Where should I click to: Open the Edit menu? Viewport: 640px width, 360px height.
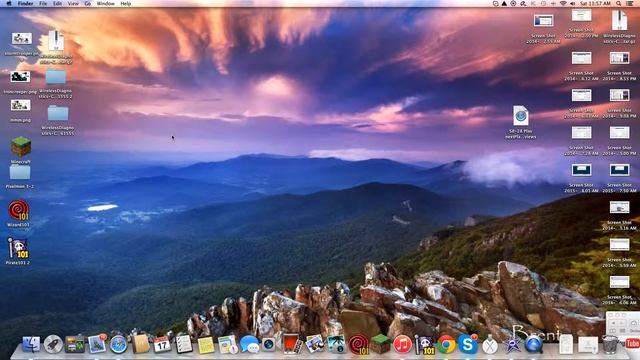[58, 3]
